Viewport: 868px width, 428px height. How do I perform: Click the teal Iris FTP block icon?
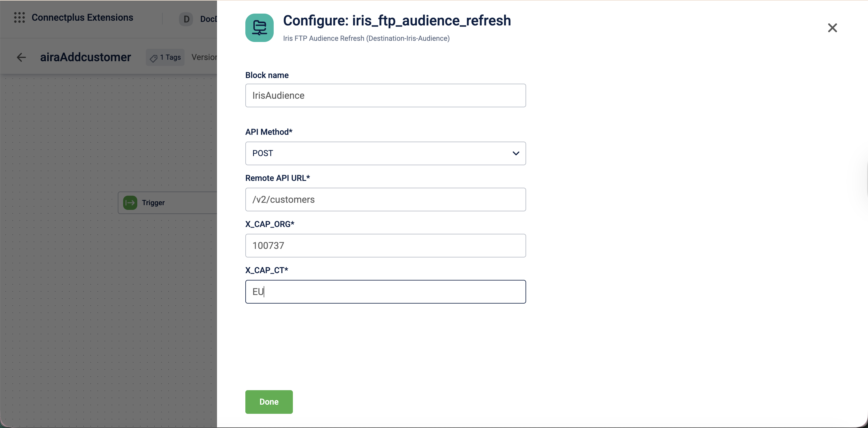[x=259, y=28]
